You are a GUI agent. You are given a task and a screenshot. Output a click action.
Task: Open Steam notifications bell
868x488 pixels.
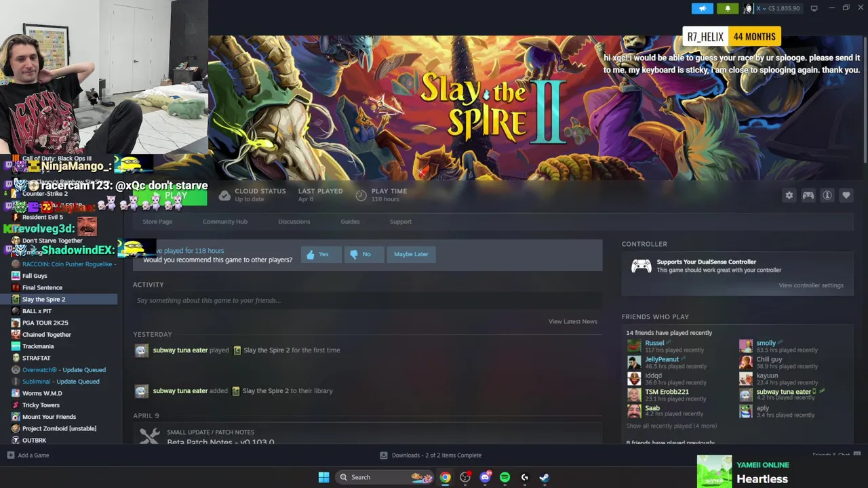728,8
